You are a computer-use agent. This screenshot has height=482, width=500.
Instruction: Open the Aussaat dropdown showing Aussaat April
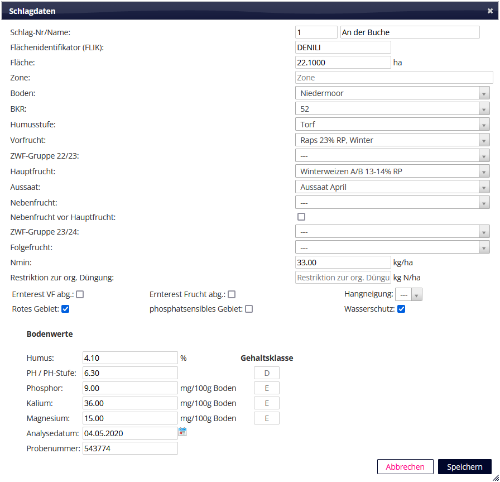(392, 187)
